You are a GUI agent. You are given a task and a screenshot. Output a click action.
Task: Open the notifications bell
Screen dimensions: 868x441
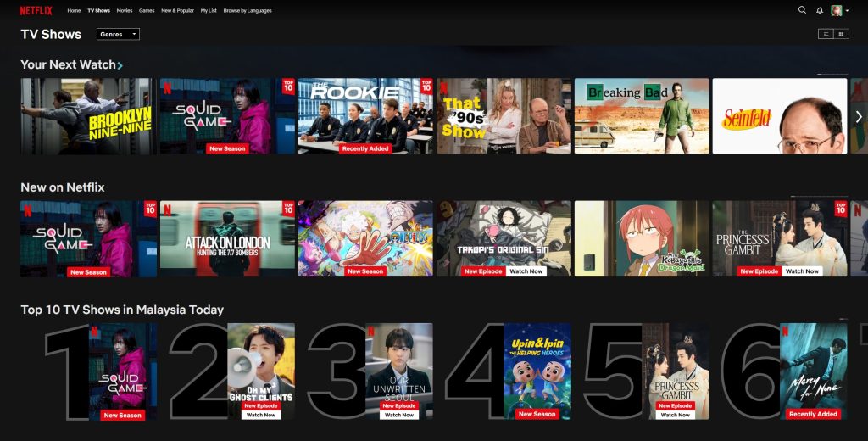click(x=820, y=10)
